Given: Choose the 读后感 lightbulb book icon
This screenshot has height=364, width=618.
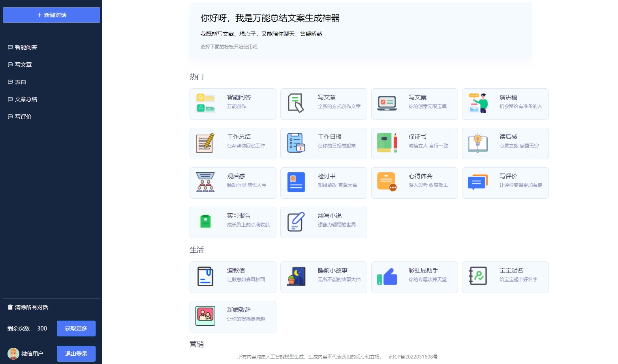Looking at the screenshot, I should point(478,143).
